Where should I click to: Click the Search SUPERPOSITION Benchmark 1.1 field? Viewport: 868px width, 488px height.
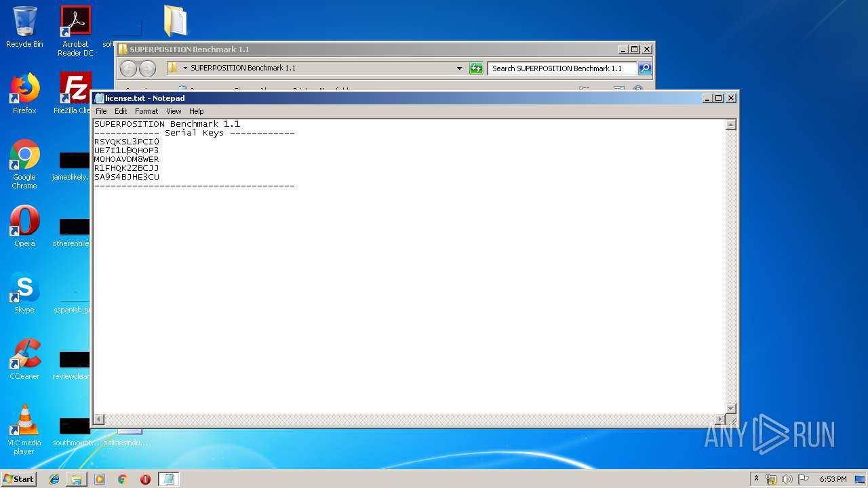562,68
